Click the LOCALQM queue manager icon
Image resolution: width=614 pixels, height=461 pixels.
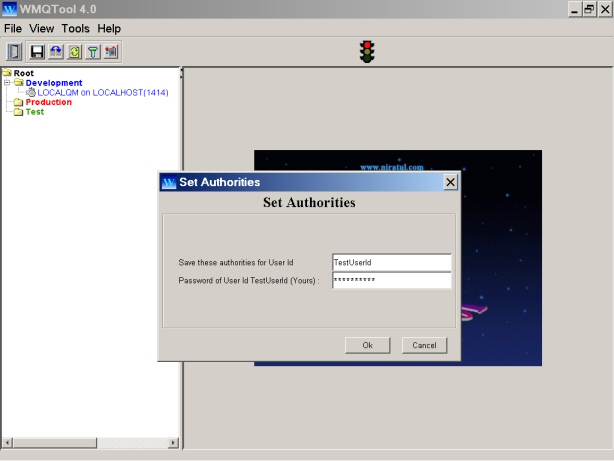pyautogui.click(x=31, y=92)
